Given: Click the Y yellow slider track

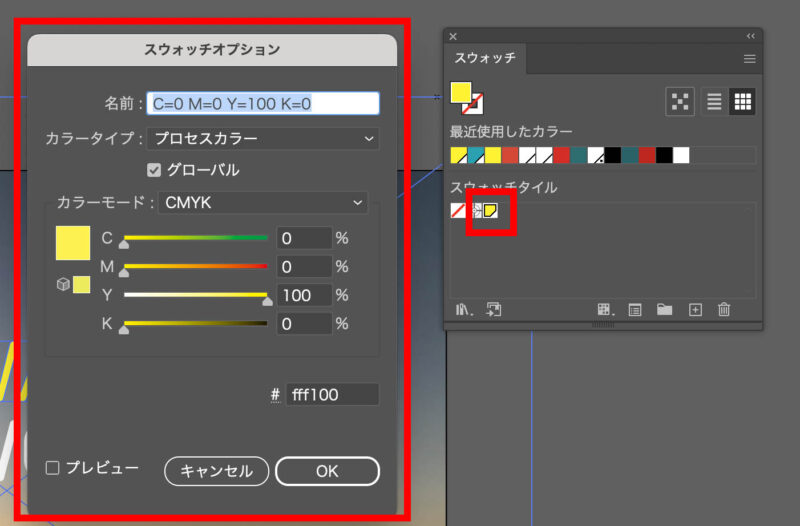Looking at the screenshot, I should pos(195,295).
